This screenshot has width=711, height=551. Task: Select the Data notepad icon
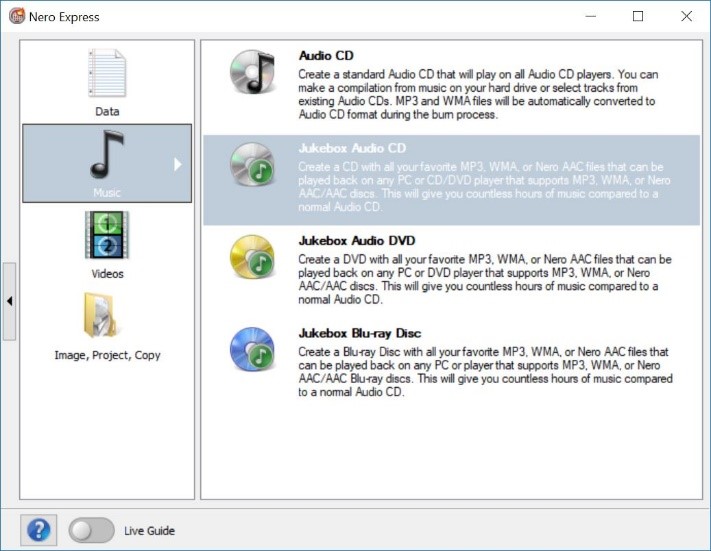(x=106, y=74)
